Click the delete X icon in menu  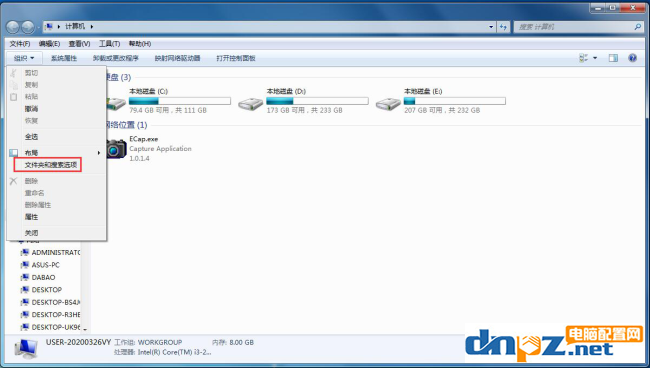(x=14, y=181)
